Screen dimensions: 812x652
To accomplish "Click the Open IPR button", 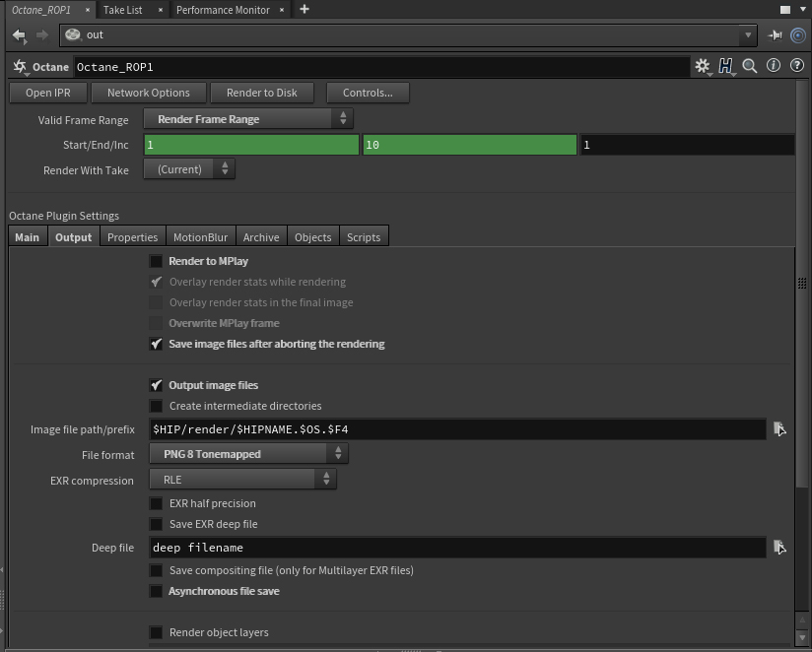I will click(x=47, y=93).
